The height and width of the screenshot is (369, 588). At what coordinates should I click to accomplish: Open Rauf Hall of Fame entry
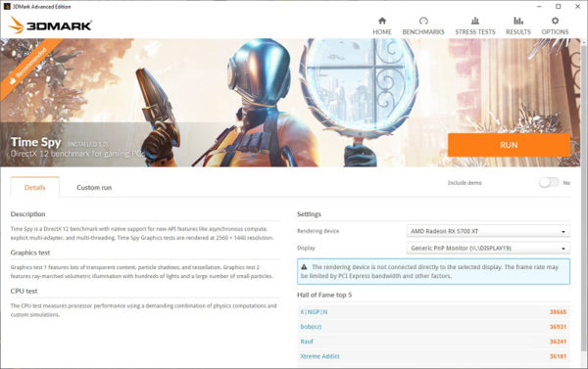307,342
